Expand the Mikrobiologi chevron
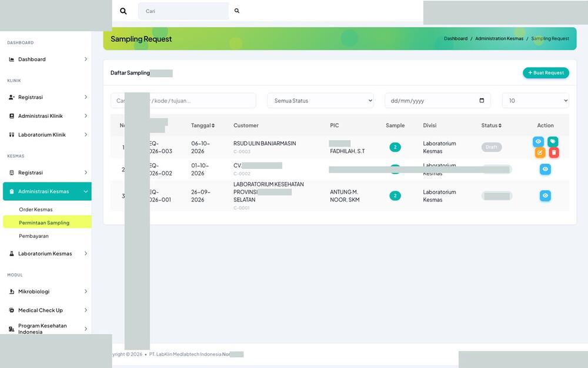The width and height of the screenshot is (588, 368). point(85,292)
